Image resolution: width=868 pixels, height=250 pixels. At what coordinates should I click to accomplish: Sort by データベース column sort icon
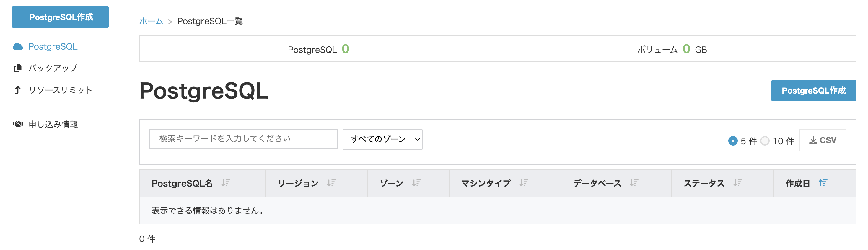(x=634, y=183)
